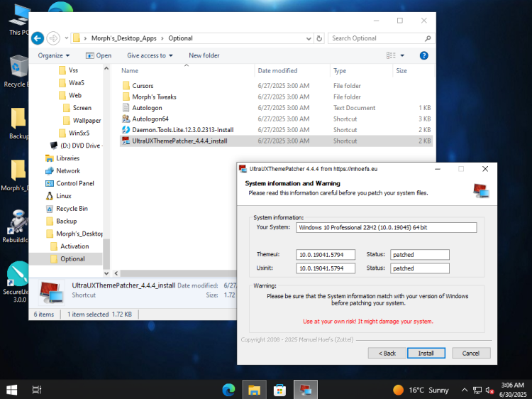This screenshot has height=399, width=532.
Task: Open Microsoft Store from the taskbar
Action: (279, 390)
